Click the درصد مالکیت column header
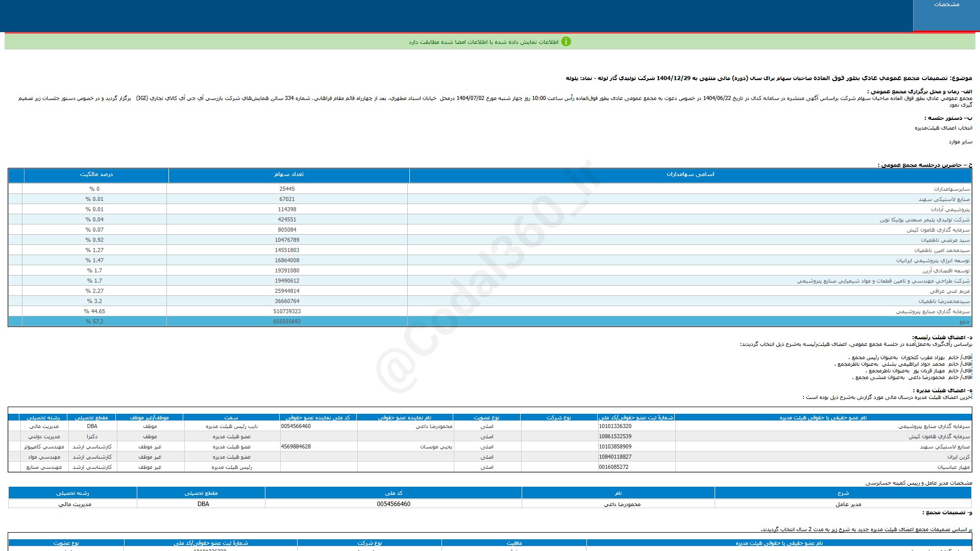This screenshot has width=980, height=551. (96, 174)
